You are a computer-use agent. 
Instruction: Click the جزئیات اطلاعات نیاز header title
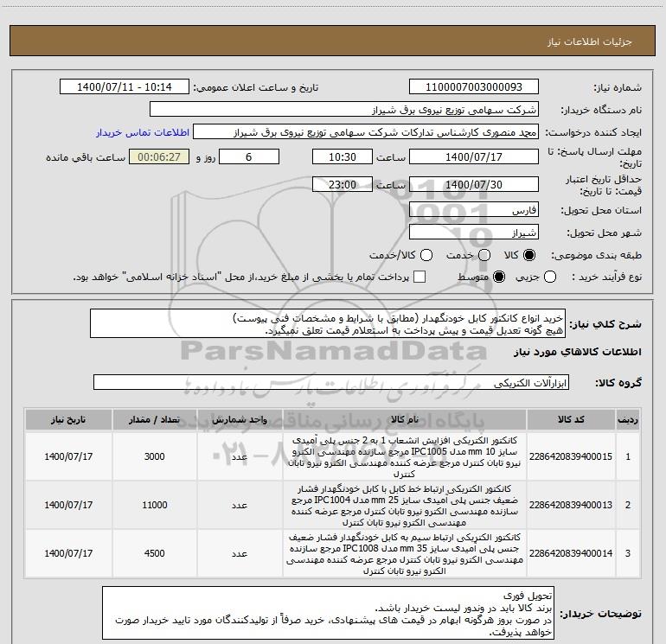590,41
